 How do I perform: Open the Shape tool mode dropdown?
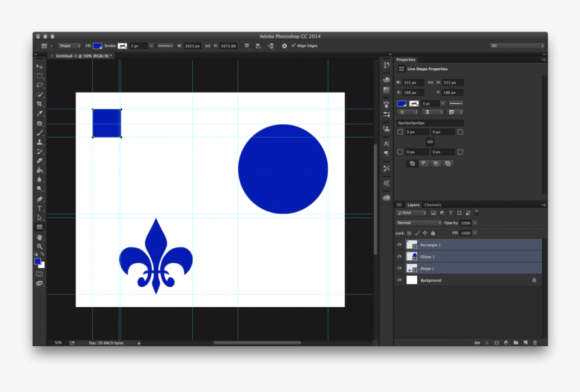(69, 46)
